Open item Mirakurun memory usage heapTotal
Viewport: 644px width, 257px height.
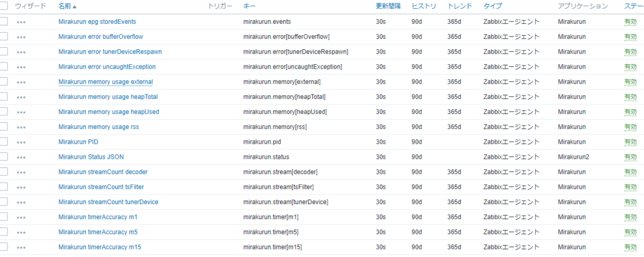[108, 96]
